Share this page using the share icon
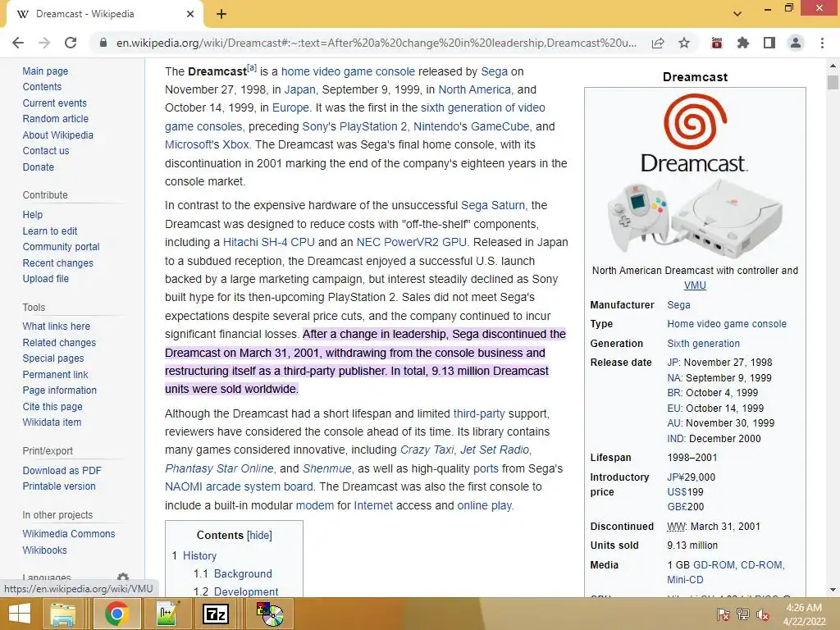The image size is (840, 630). click(x=658, y=43)
